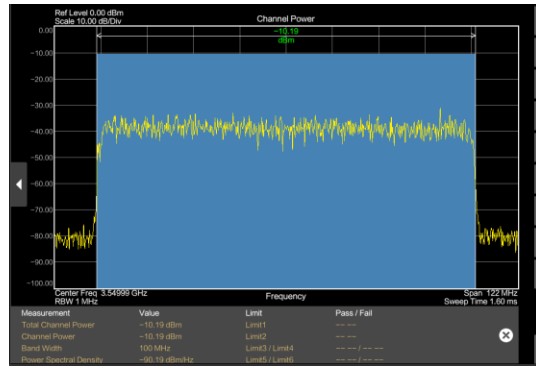Click the left channel boundary arrow marker
Screen dimensions: 548x381
point(99,36)
